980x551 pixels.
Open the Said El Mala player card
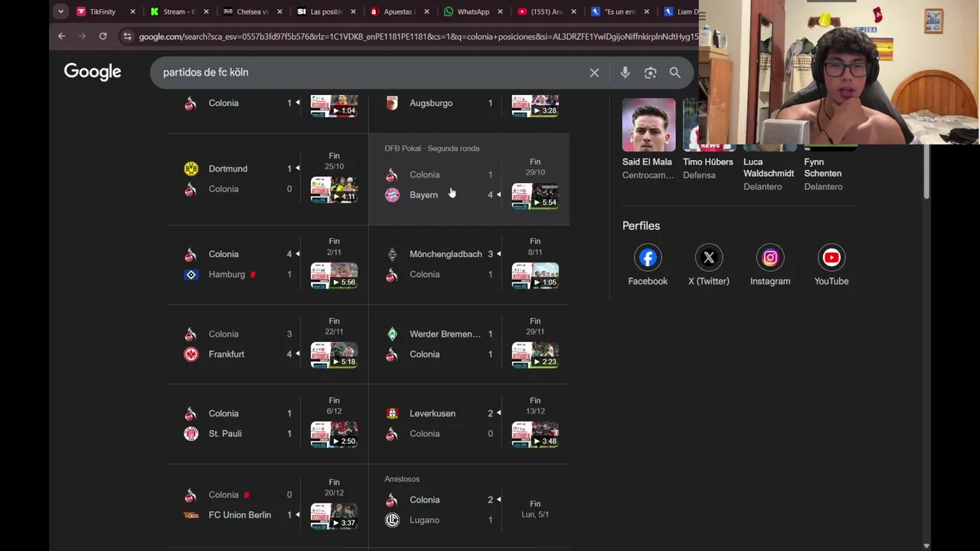pyautogui.click(x=648, y=140)
